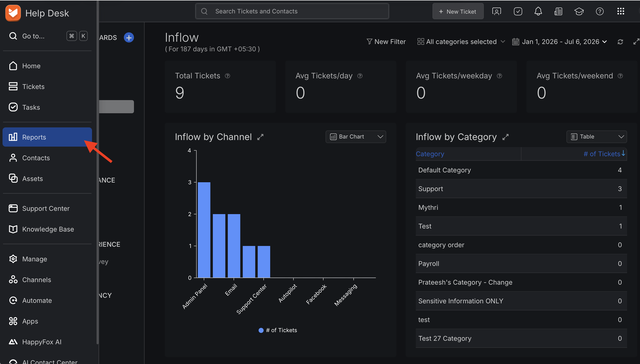Open the graduation cap academy icon

tap(579, 11)
